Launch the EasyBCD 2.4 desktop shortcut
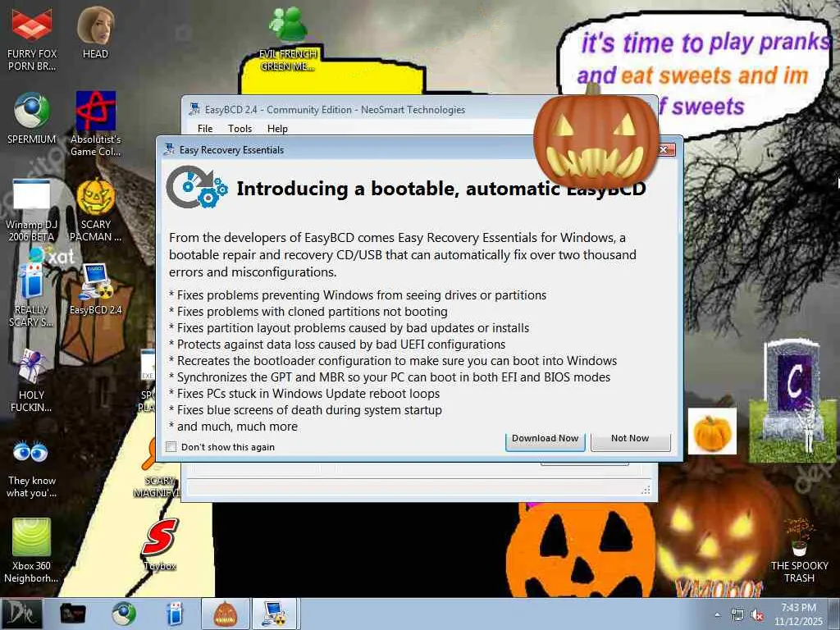Screen dimensions: 840x630 point(95,290)
